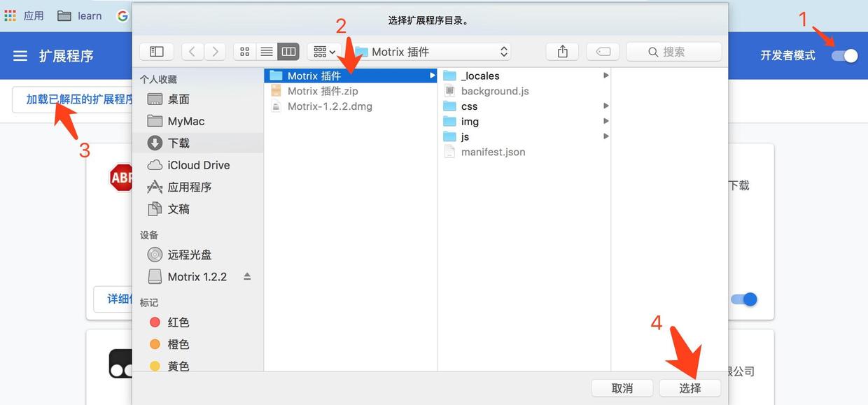The width and height of the screenshot is (868, 405).
Task: Toggle the sidebar view button in file dialog
Action: 157,52
